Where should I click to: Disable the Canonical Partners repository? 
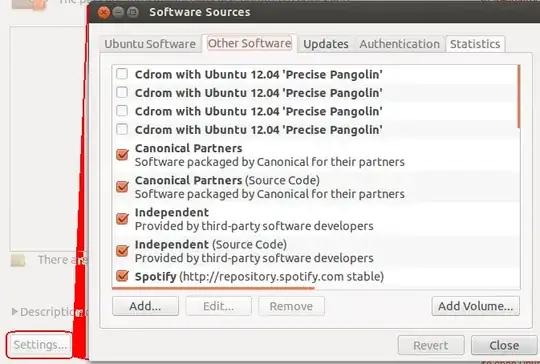[x=122, y=155]
